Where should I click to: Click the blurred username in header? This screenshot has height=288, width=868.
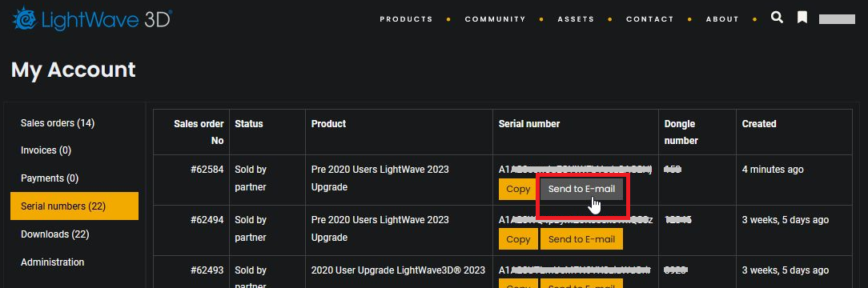837,18
